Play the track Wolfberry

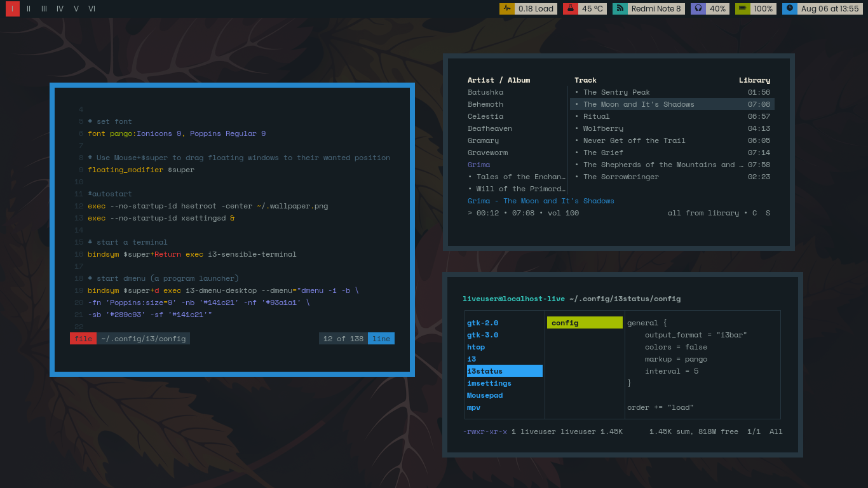click(x=603, y=128)
